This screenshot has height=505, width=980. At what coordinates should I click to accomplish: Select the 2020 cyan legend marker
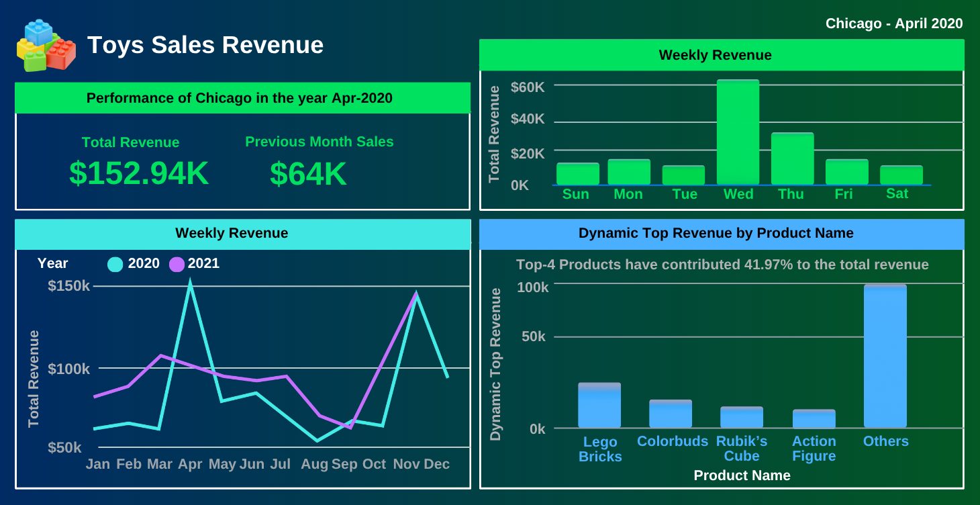point(115,265)
